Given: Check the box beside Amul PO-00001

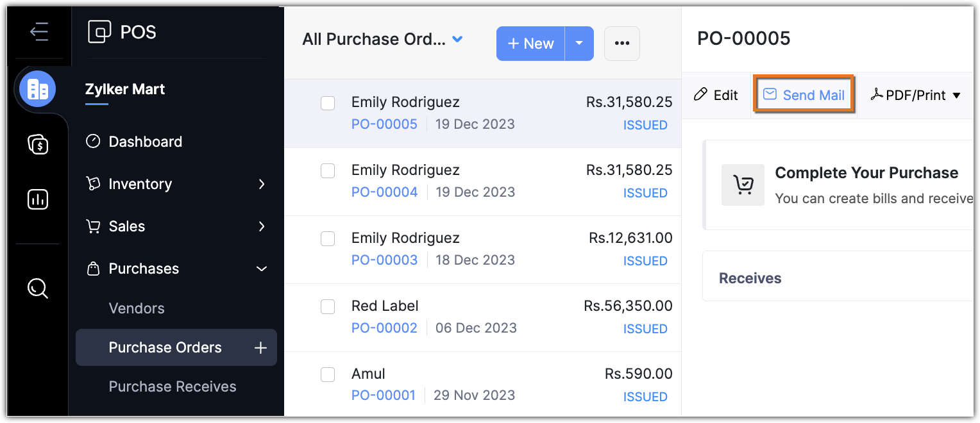Looking at the screenshot, I should 328,374.
